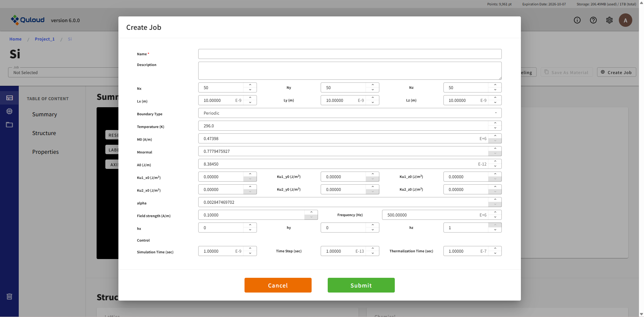Click the orange Cancel button
The image size is (644, 317).
click(x=278, y=285)
